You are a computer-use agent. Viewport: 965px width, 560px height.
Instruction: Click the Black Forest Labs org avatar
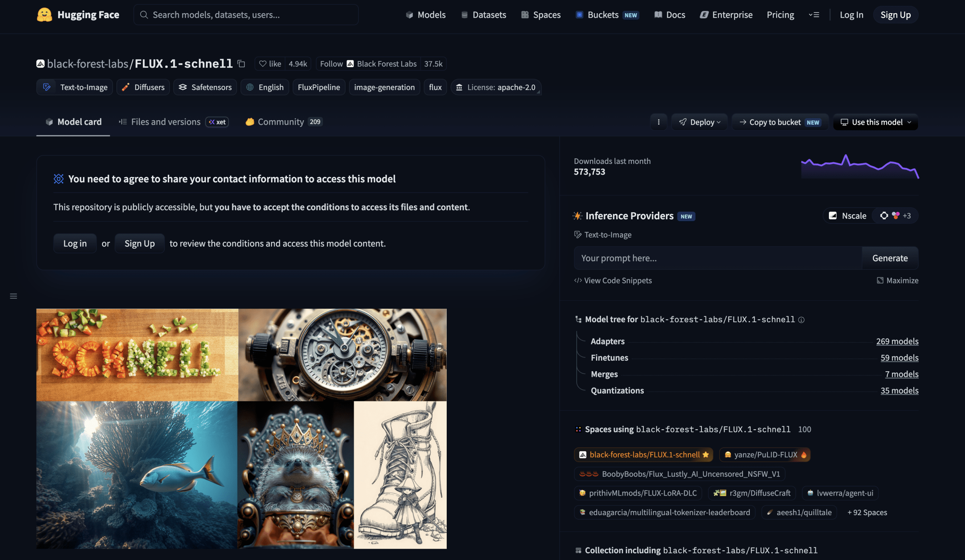350,64
